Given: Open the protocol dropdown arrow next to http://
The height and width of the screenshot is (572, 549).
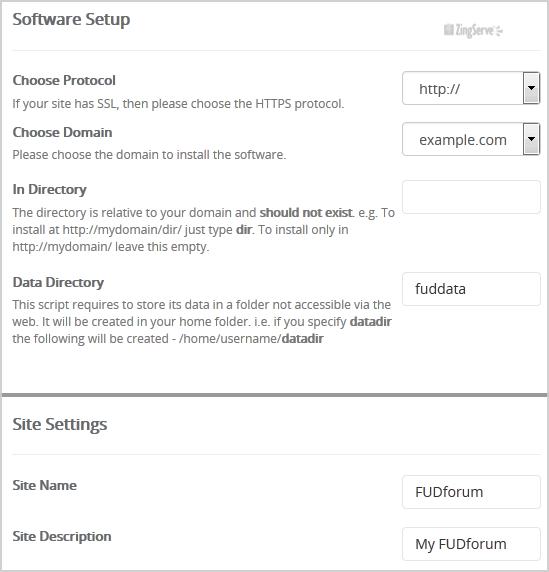Looking at the screenshot, I should [x=531, y=88].
